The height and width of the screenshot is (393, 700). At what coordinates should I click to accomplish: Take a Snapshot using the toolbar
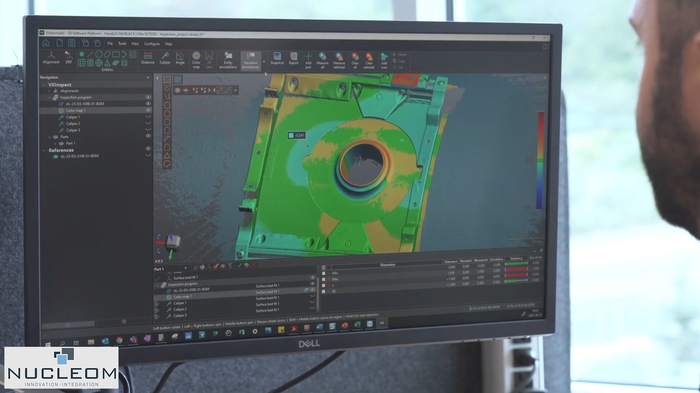point(277,58)
